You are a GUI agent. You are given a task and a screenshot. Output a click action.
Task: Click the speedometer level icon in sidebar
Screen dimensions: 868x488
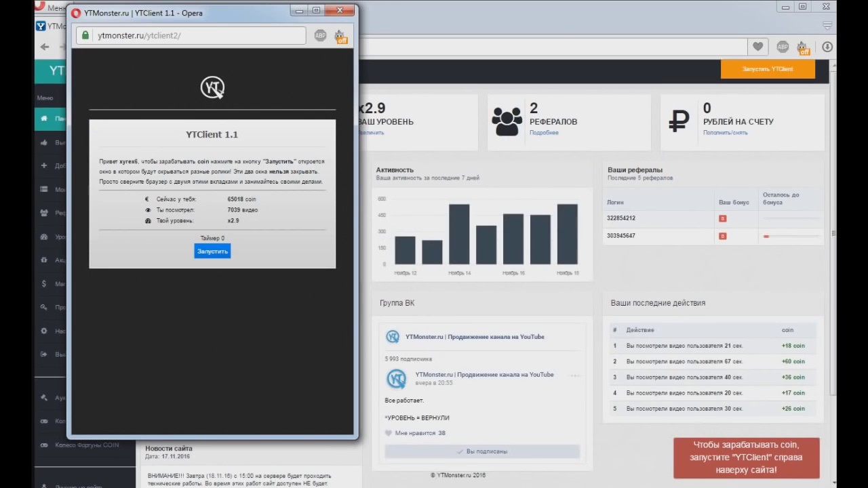tap(43, 237)
